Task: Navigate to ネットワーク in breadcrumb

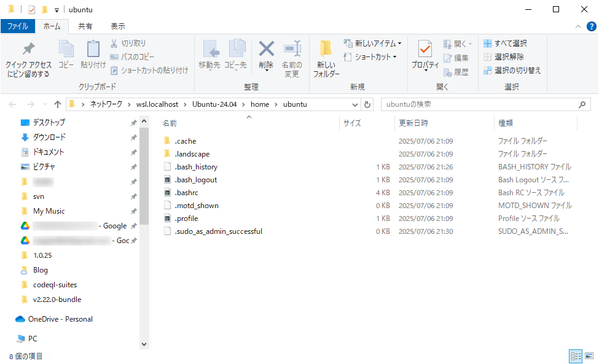Action: 106,104
